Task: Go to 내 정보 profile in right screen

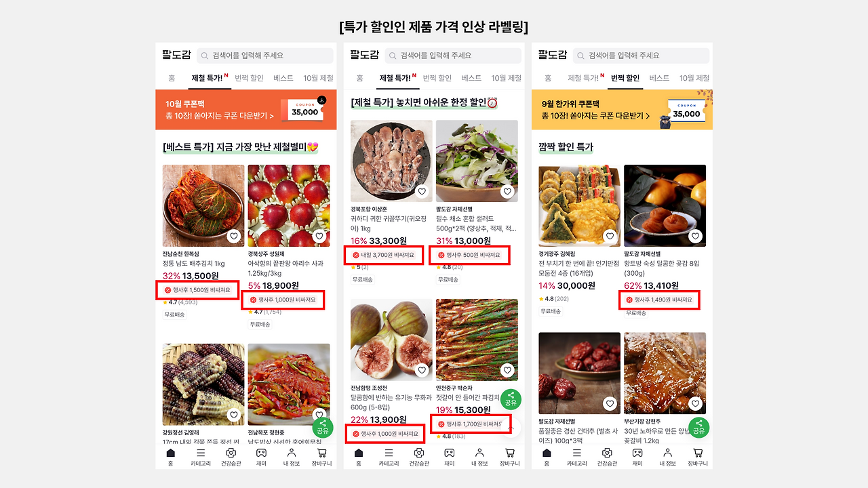Action: (667, 457)
